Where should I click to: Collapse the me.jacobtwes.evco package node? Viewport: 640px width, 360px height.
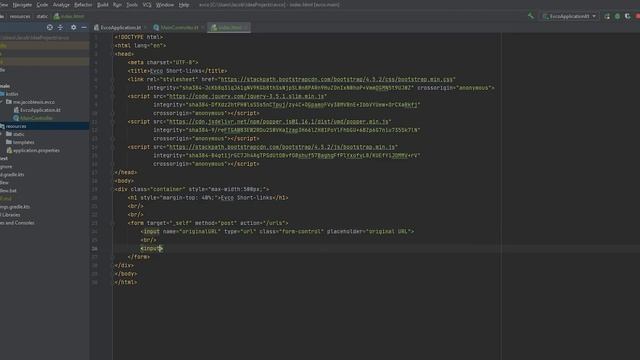point(2,102)
